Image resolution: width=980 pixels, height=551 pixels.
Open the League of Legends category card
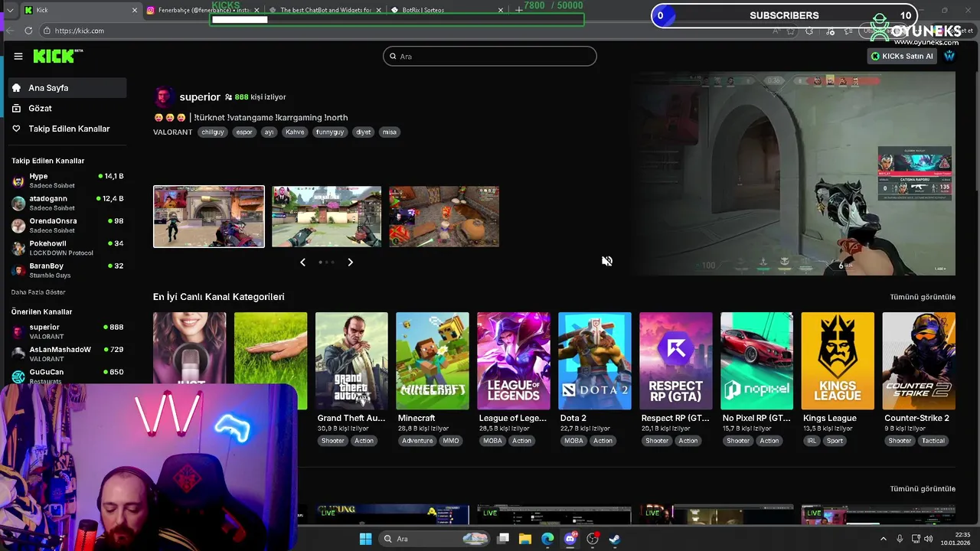[x=514, y=360]
